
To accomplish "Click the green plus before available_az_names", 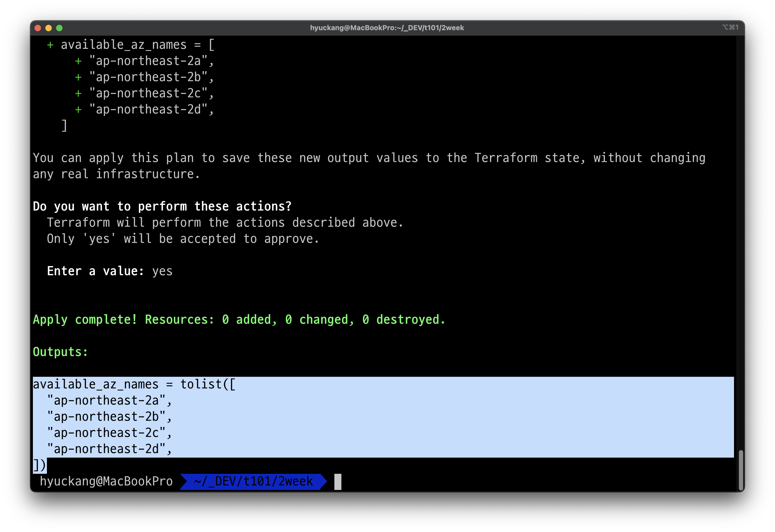I will [50, 45].
